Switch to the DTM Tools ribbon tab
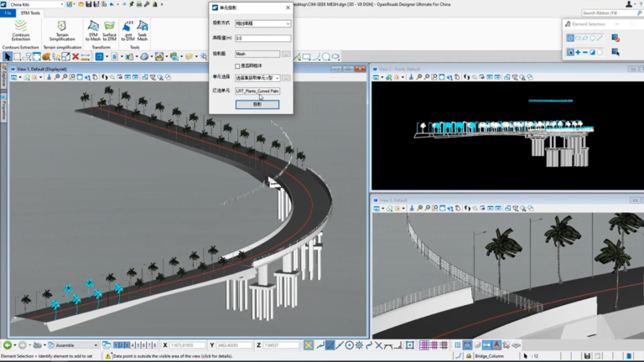This screenshot has height=362, width=644. coord(30,13)
